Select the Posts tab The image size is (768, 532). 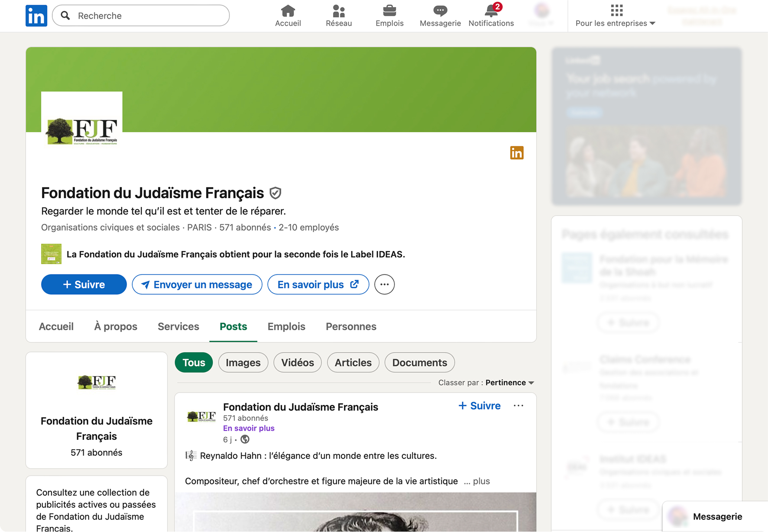(x=233, y=326)
